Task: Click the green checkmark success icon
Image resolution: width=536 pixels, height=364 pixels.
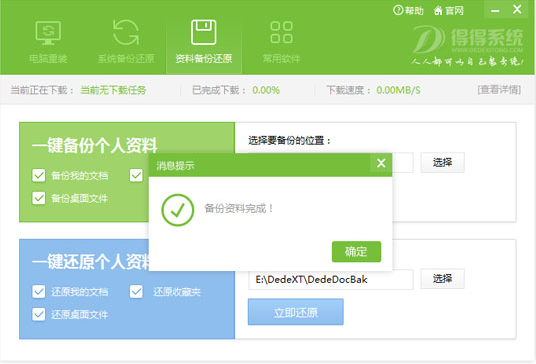Action: click(177, 210)
